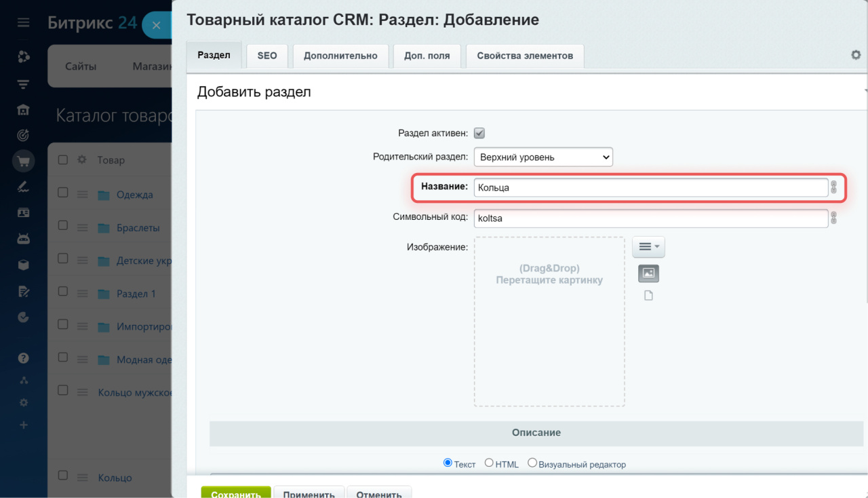Click the sidebar settings gear icon

click(x=24, y=402)
